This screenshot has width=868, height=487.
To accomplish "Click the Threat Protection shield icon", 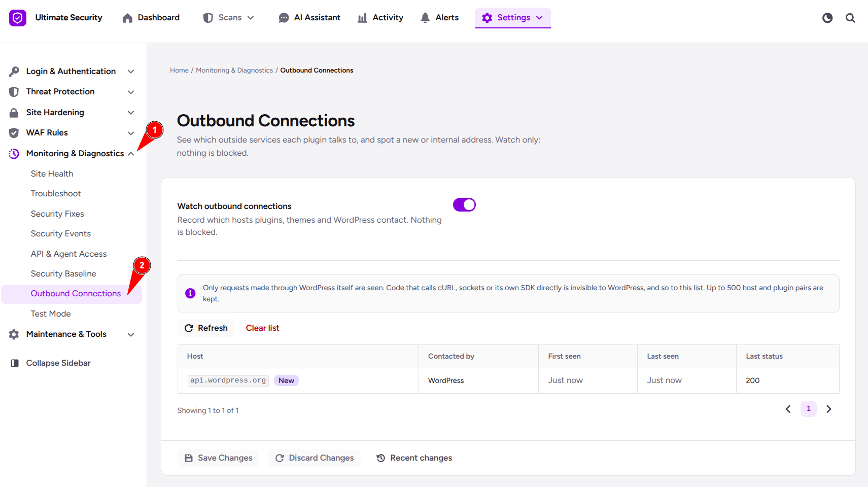I will (14, 92).
